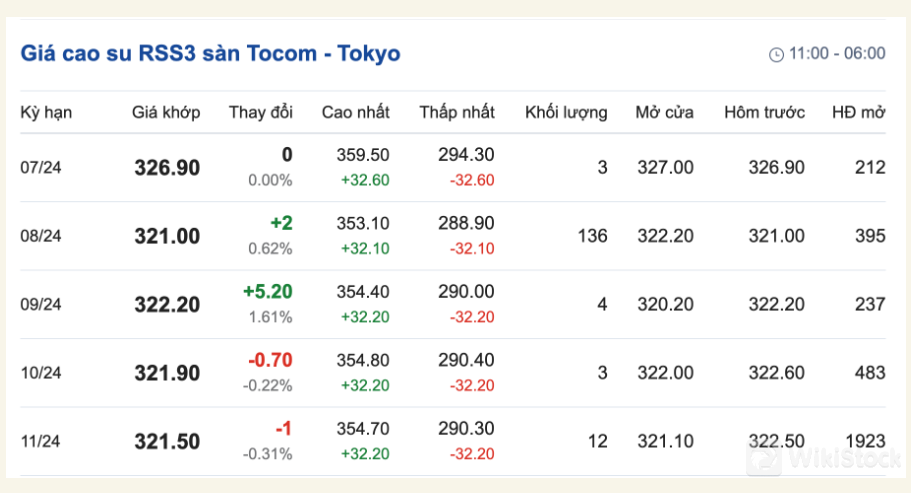
Task: Select the Cao nhất column header
Action: click(355, 112)
